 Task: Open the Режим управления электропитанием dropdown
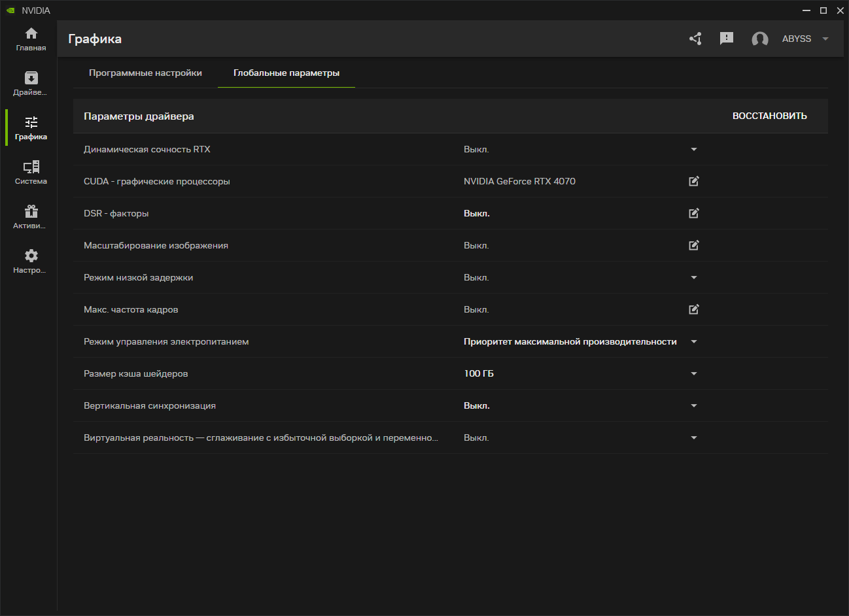pyautogui.click(x=694, y=341)
